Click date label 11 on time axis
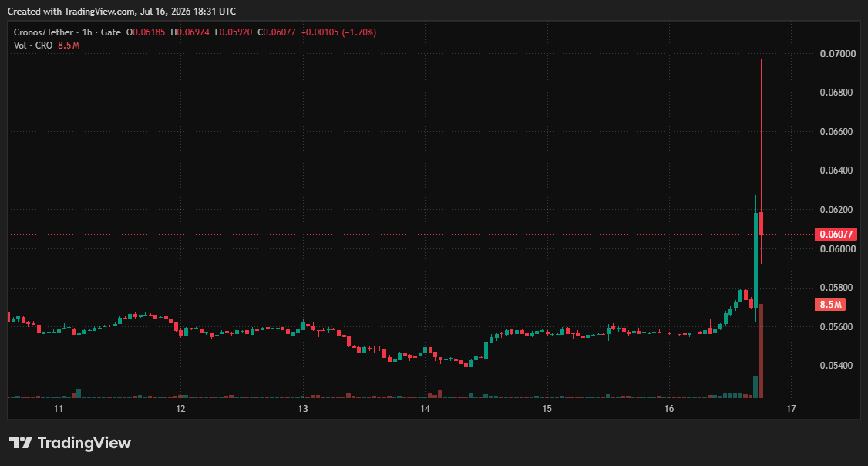 58,409
